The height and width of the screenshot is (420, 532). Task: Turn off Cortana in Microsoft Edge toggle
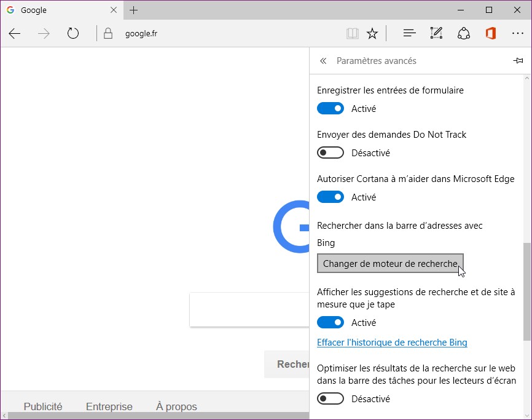click(x=331, y=197)
